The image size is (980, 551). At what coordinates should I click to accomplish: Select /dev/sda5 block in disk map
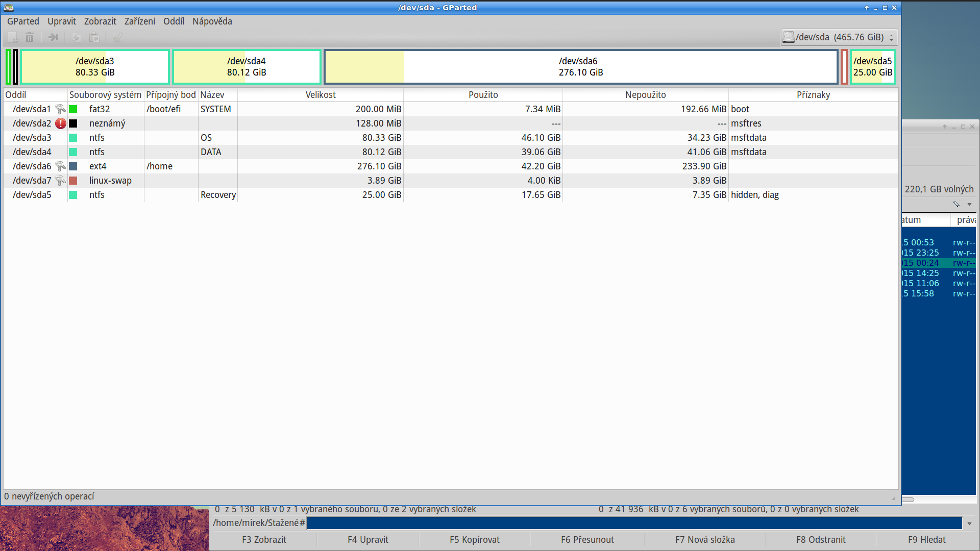click(x=873, y=67)
